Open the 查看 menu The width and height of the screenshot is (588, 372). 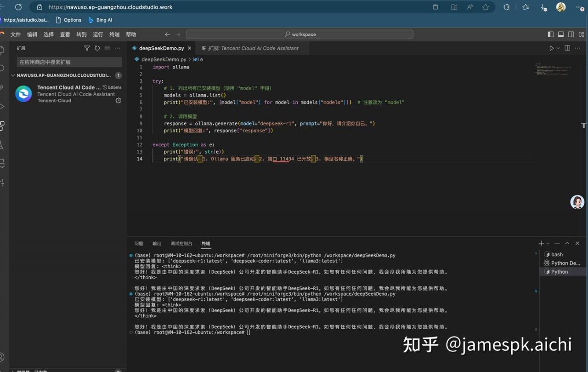coord(65,34)
